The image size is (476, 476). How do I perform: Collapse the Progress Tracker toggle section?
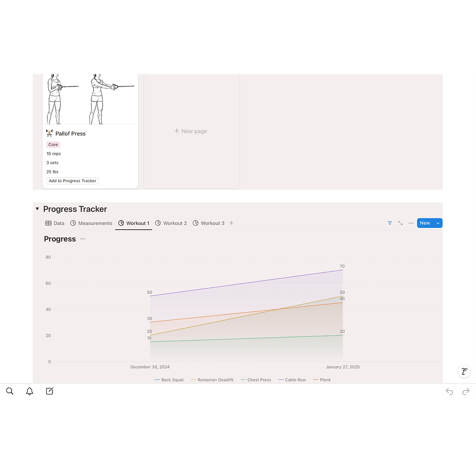37,209
